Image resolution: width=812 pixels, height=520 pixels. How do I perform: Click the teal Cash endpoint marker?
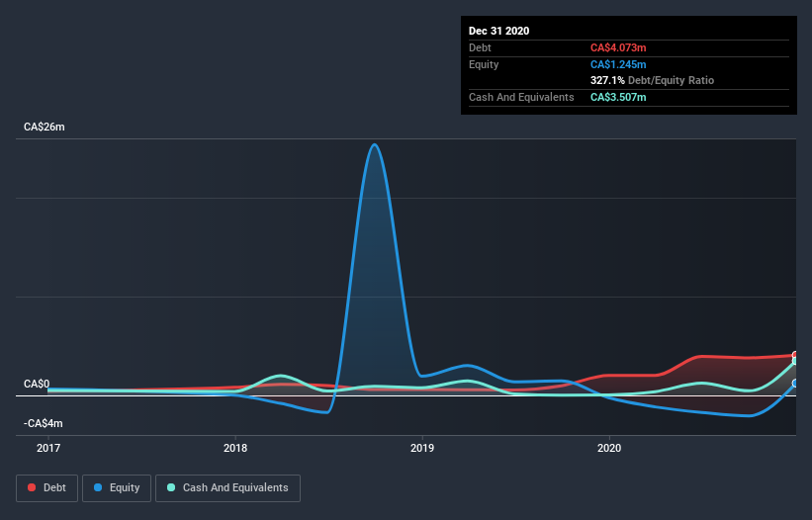(795, 361)
